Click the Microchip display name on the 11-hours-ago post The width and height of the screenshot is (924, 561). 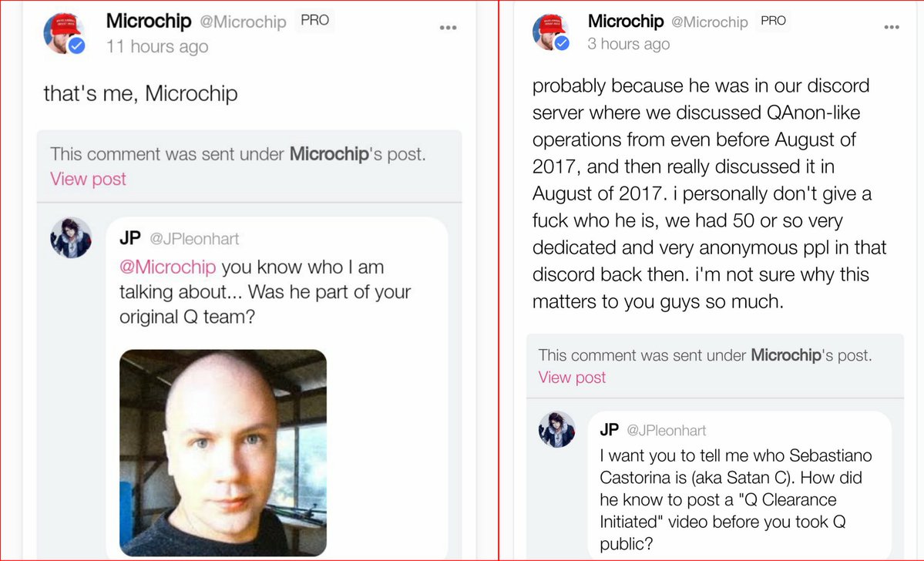coord(150,21)
